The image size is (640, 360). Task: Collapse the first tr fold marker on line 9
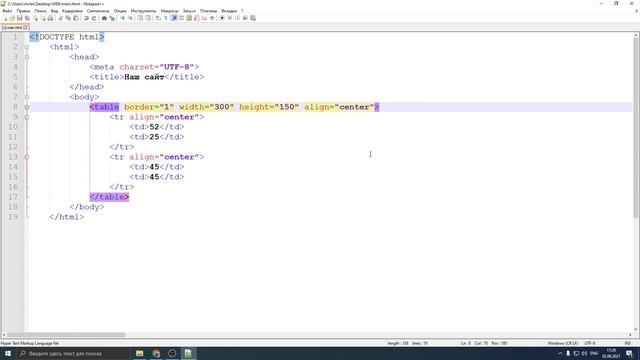[x=27, y=117]
